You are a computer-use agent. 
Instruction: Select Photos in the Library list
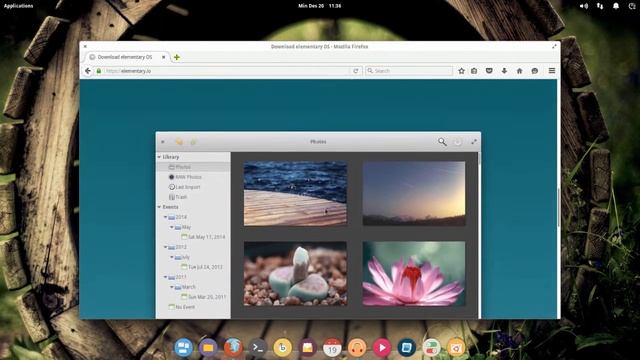193,167
